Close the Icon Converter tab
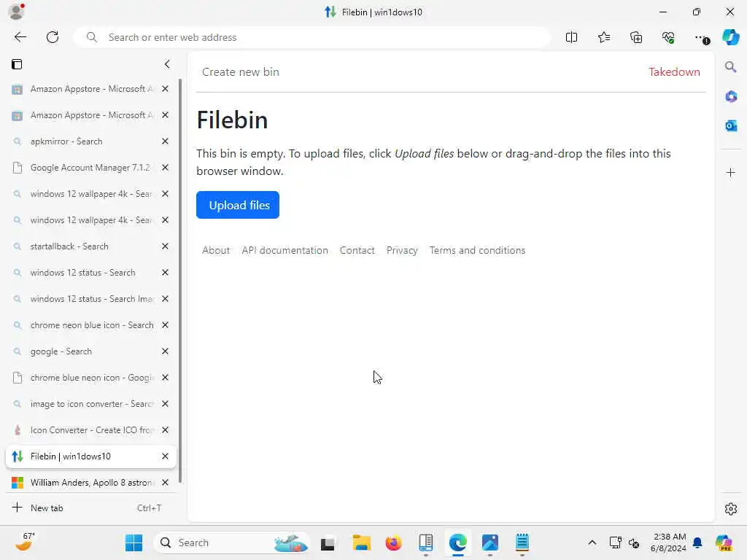This screenshot has width=747, height=560. point(165,430)
